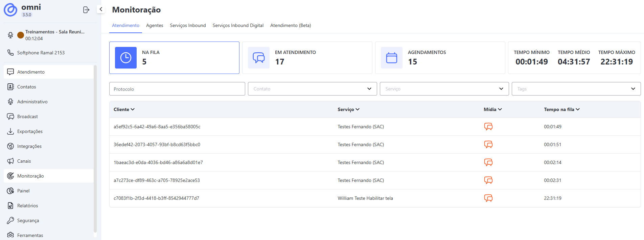
Task: Click William Teste Habilitar tela service cell
Action: pos(365,198)
